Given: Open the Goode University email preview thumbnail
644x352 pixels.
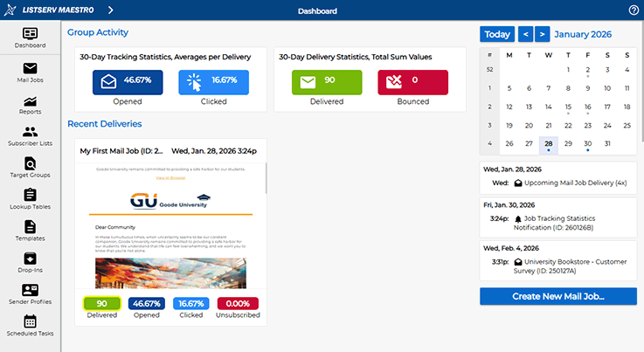Looking at the screenshot, I should click(x=171, y=225).
